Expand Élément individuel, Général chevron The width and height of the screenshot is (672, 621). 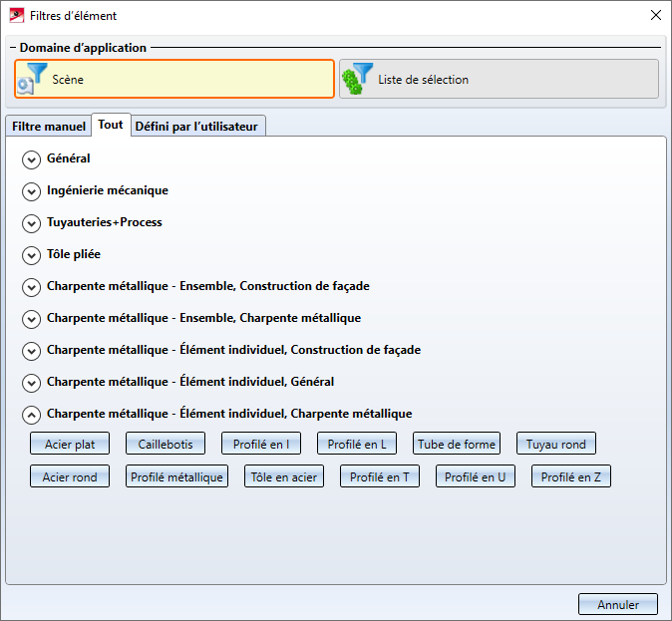click(31, 383)
